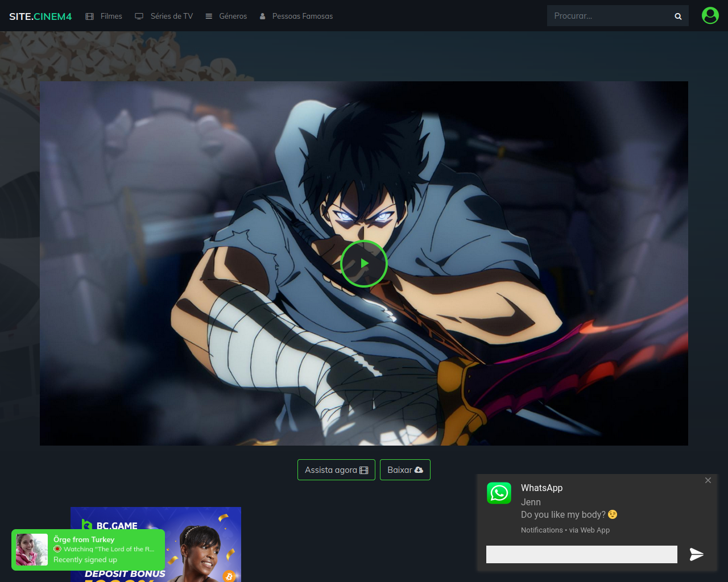Play the video with the green play button
The image size is (728, 582).
[364, 264]
